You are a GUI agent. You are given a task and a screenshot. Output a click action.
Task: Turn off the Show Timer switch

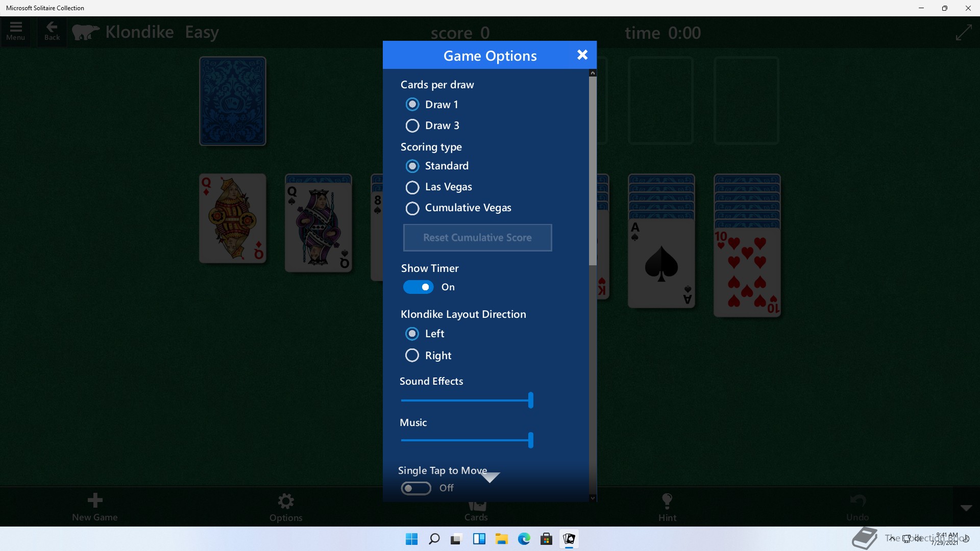(x=418, y=287)
